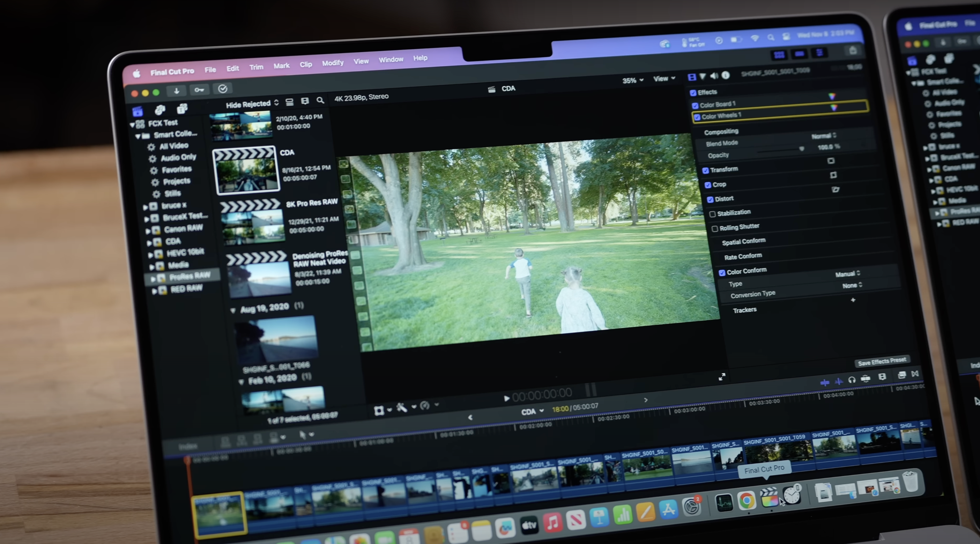Click the play button under the viewer
Viewport: 980px width, 544px height.
click(x=507, y=398)
